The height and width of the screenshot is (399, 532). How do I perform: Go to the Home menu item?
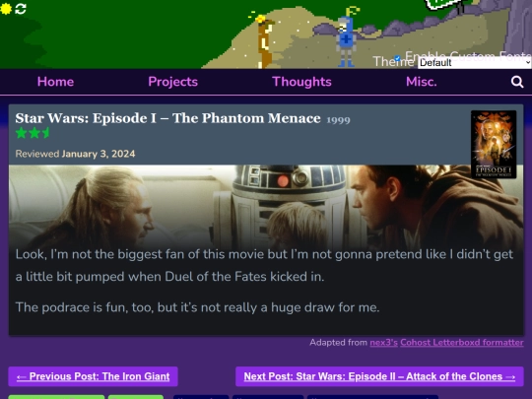tap(55, 82)
